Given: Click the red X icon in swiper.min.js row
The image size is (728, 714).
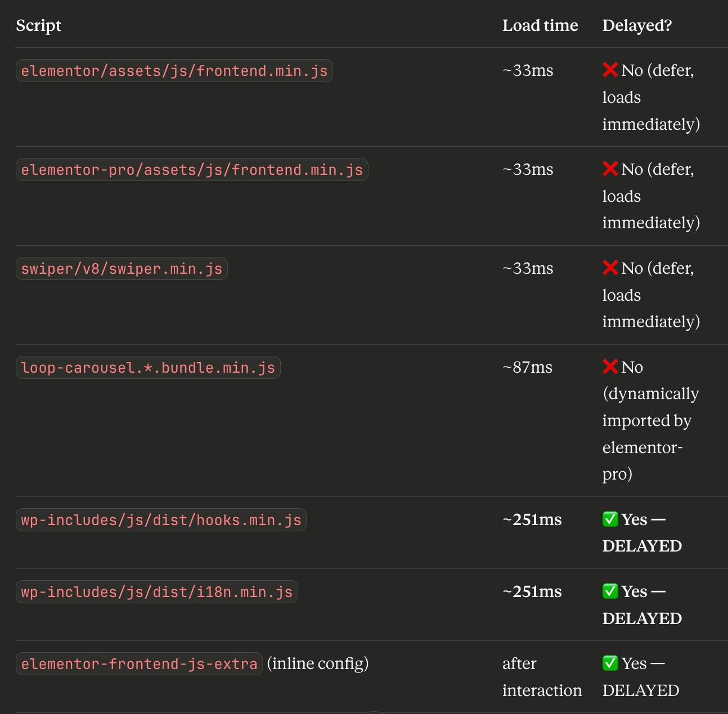Looking at the screenshot, I should (x=610, y=268).
